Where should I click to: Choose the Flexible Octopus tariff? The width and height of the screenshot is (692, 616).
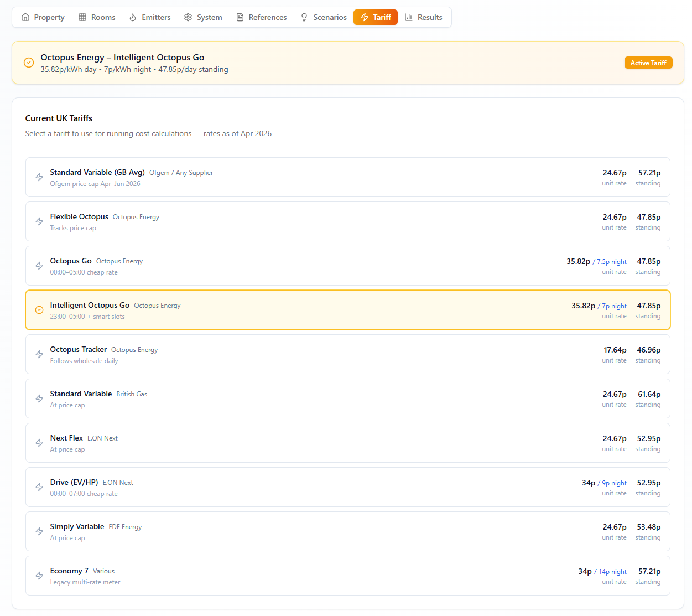pos(348,221)
